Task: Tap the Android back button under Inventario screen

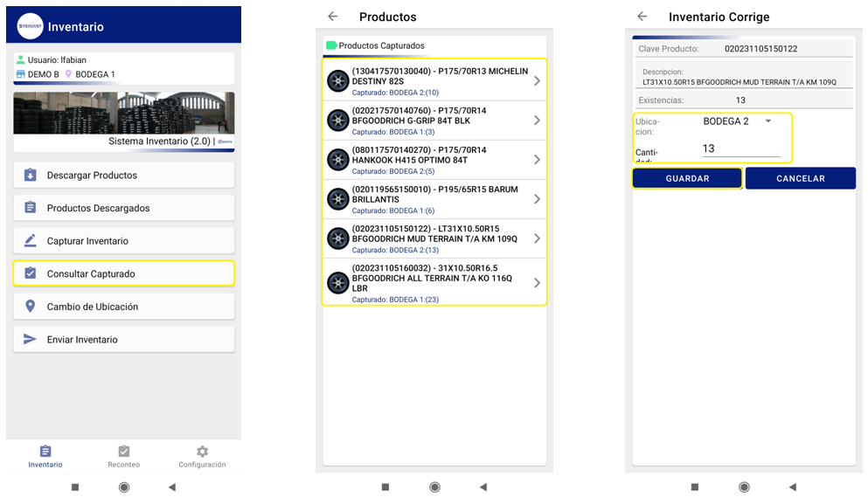Action: (172, 487)
